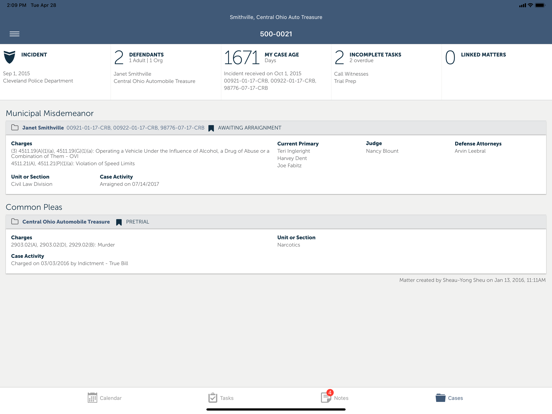Select the AWAITING ARRAIGNMENT status
This screenshot has height=414, width=552.
coord(250,128)
